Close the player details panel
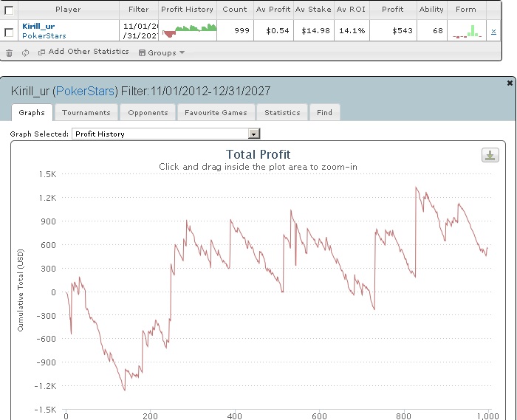The image size is (517, 420). coord(510,83)
